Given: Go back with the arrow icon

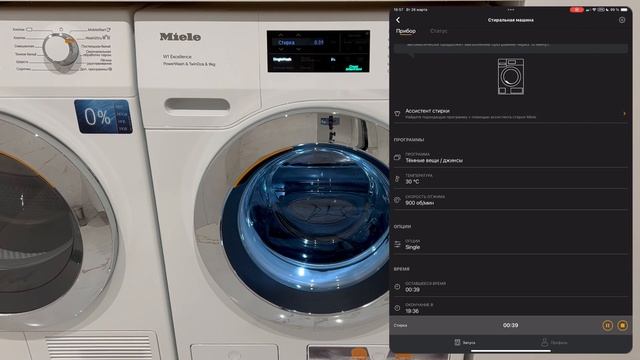Looking at the screenshot, I should [398, 20].
